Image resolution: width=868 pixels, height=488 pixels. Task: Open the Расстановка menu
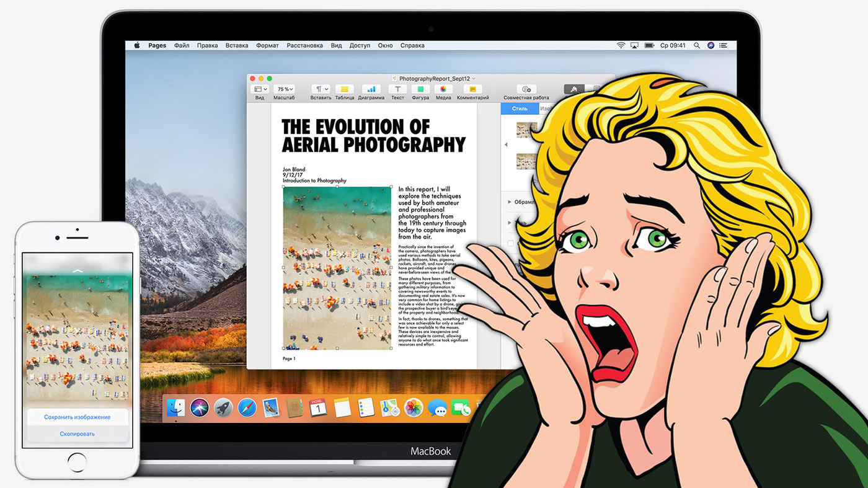[x=305, y=45]
